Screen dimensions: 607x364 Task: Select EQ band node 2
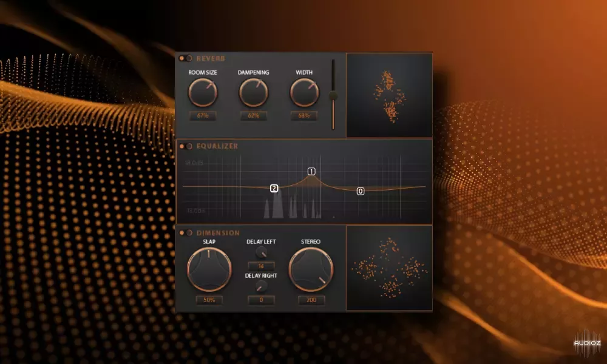273,189
